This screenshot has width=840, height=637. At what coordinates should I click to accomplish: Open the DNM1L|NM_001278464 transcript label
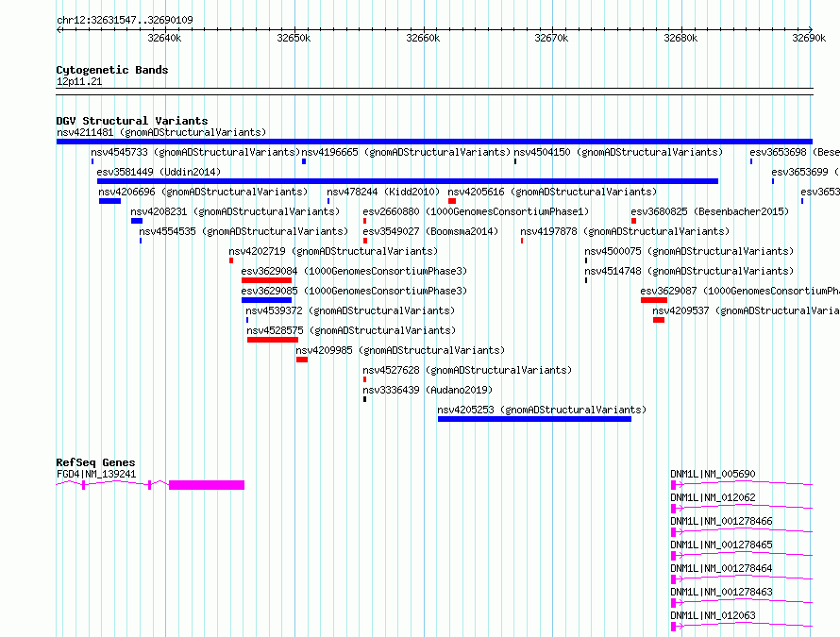(722, 568)
